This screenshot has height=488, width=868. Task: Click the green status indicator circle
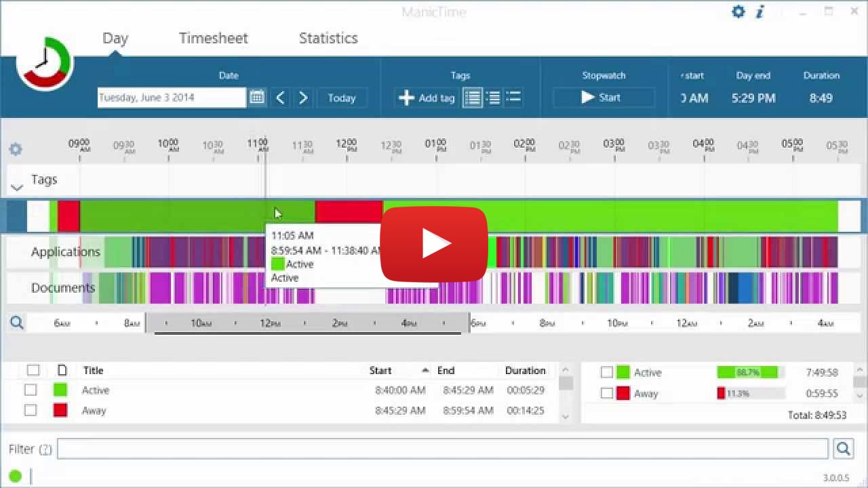[x=15, y=476]
